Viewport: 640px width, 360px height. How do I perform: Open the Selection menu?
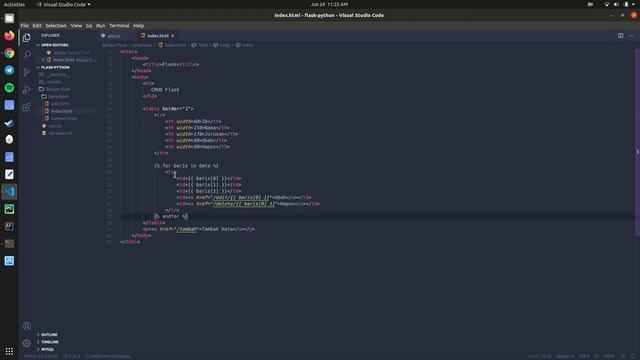click(x=56, y=25)
